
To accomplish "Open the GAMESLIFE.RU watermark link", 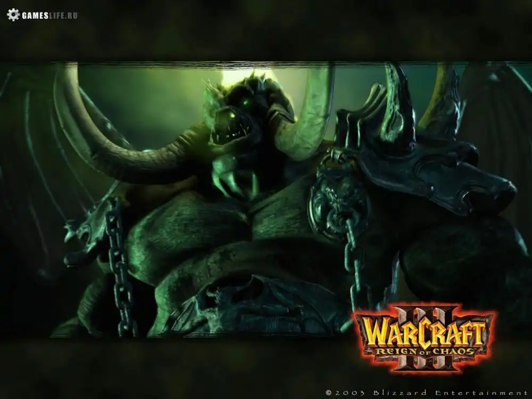I will point(49,15).
